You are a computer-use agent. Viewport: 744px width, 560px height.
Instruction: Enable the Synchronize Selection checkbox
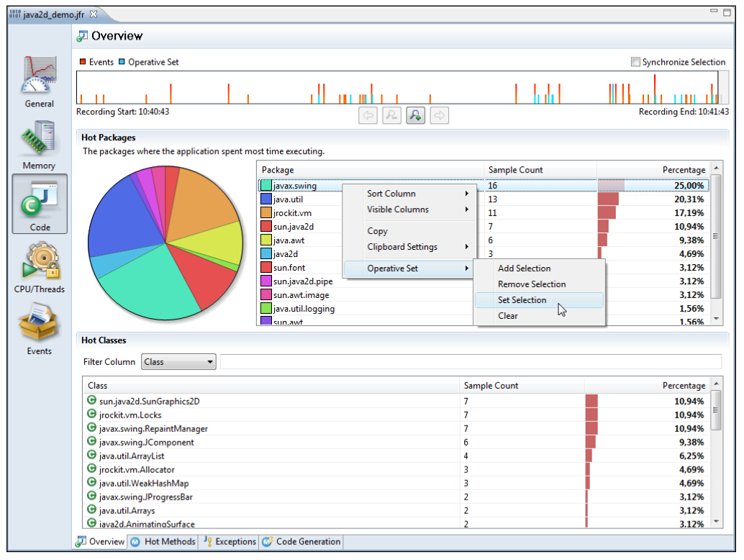coord(635,62)
